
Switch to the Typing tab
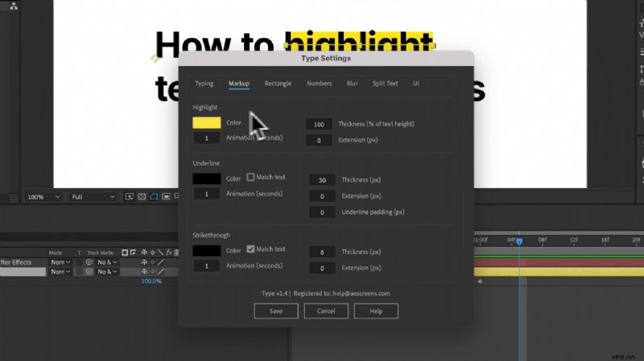pyautogui.click(x=204, y=84)
